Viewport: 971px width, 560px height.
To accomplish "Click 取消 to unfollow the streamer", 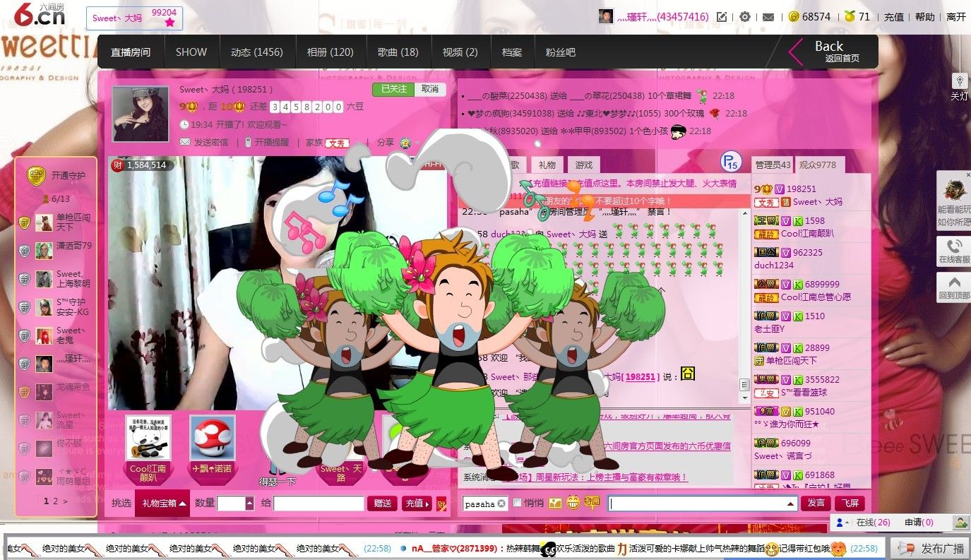I will 430,89.
